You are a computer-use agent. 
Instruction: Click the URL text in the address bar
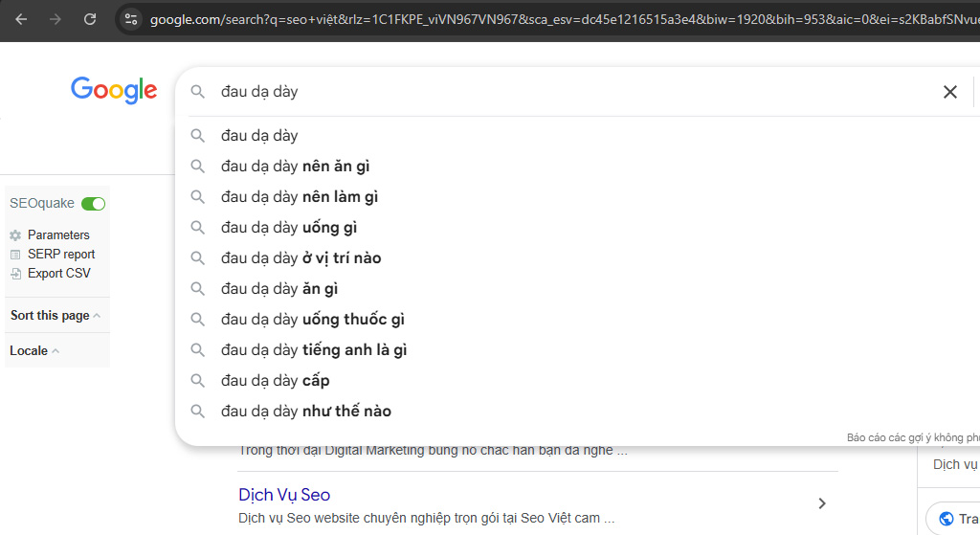click(x=564, y=19)
